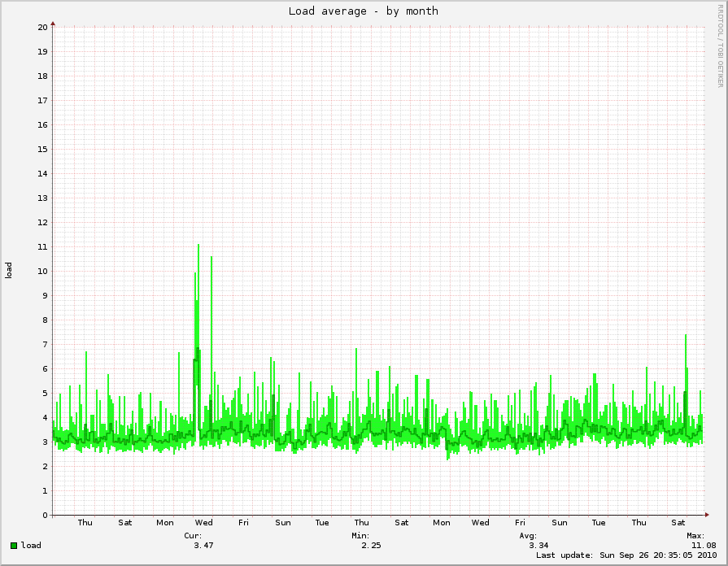Click the y-axis tick label 15

[x=43, y=149]
